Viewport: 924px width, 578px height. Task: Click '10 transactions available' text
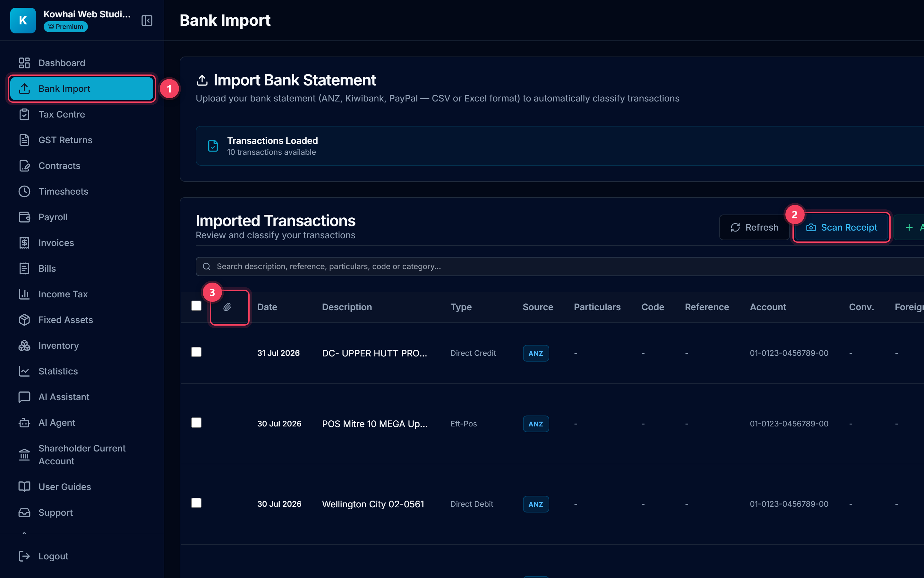point(271,152)
